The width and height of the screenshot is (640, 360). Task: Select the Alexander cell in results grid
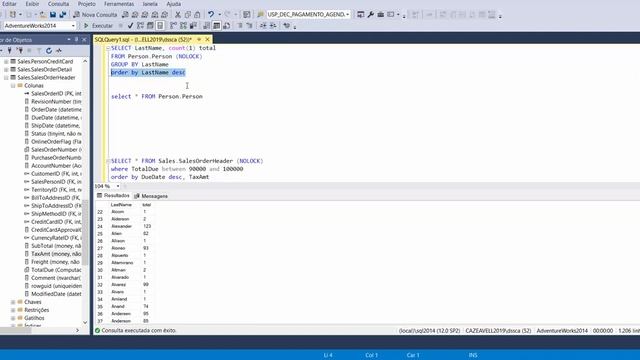click(122, 226)
